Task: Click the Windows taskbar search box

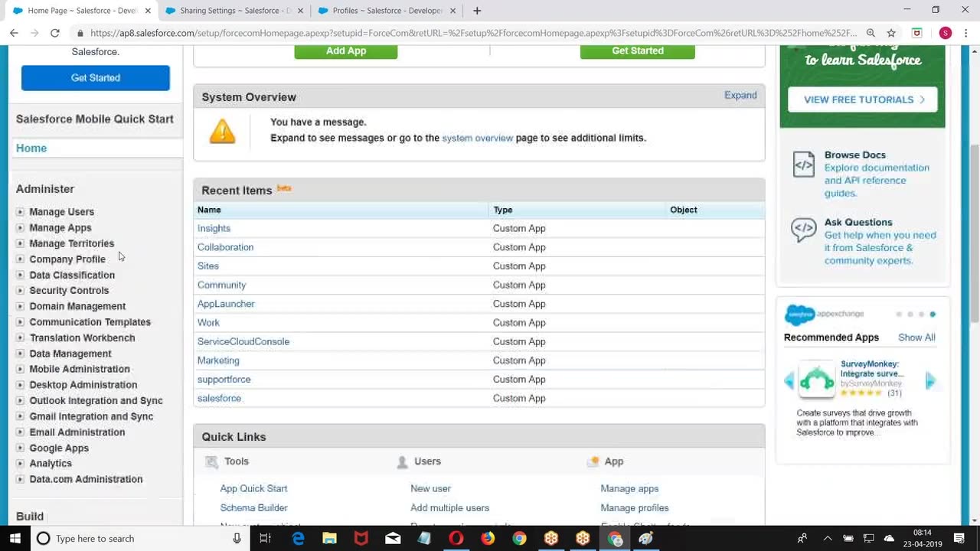Action: (x=140, y=539)
